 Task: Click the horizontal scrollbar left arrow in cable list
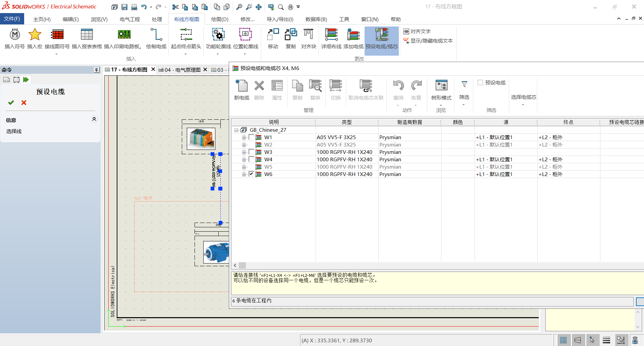(x=235, y=266)
